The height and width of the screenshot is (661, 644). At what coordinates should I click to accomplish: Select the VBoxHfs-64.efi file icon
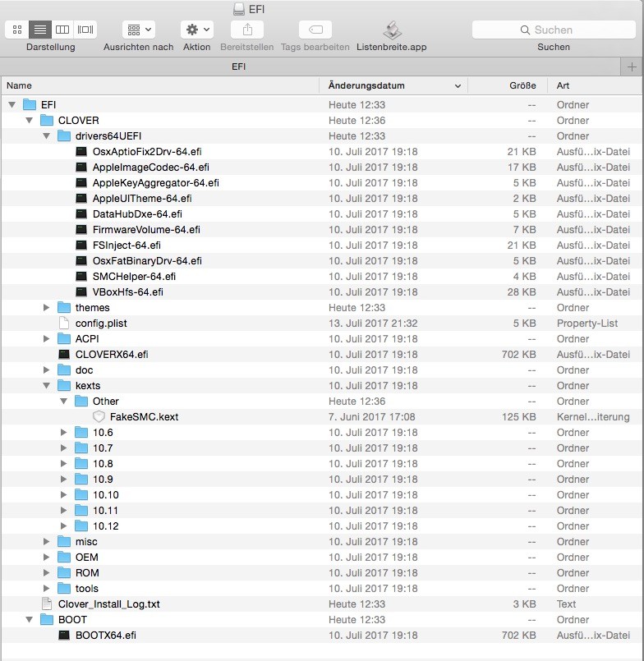pyautogui.click(x=81, y=292)
